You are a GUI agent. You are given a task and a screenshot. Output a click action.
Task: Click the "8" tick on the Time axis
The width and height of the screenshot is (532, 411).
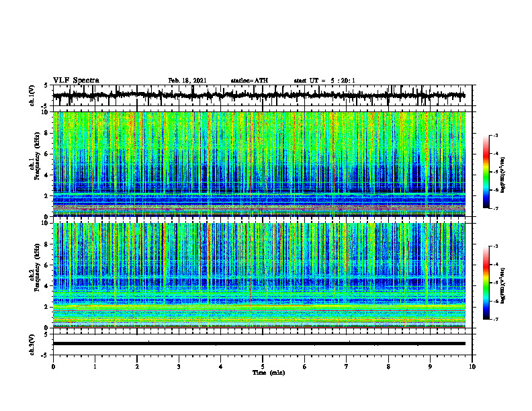click(388, 367)
